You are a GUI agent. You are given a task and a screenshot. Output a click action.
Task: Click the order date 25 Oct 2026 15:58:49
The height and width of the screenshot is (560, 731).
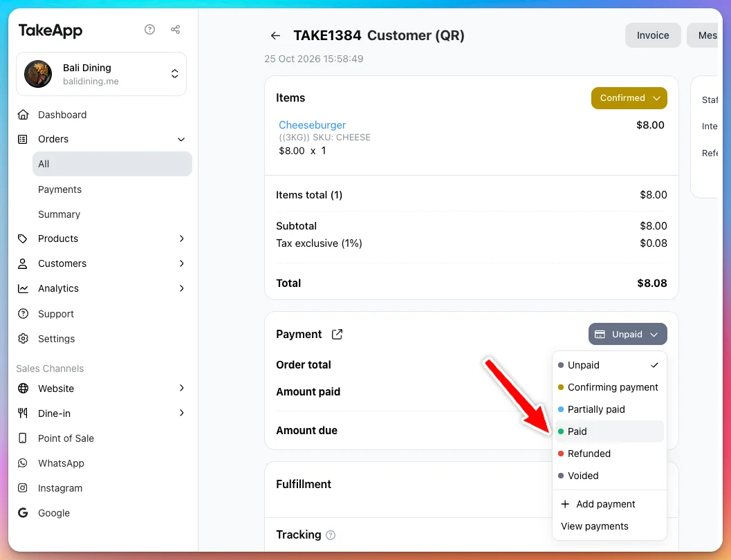coord(314,59)
